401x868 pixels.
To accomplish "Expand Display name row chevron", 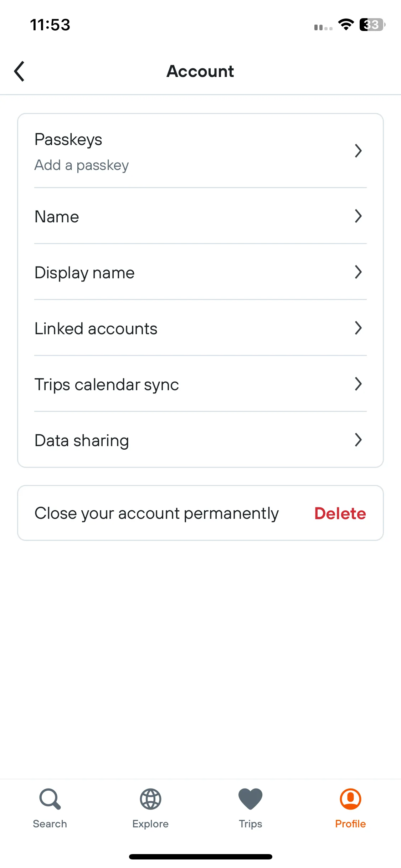I will pos(358,272).
